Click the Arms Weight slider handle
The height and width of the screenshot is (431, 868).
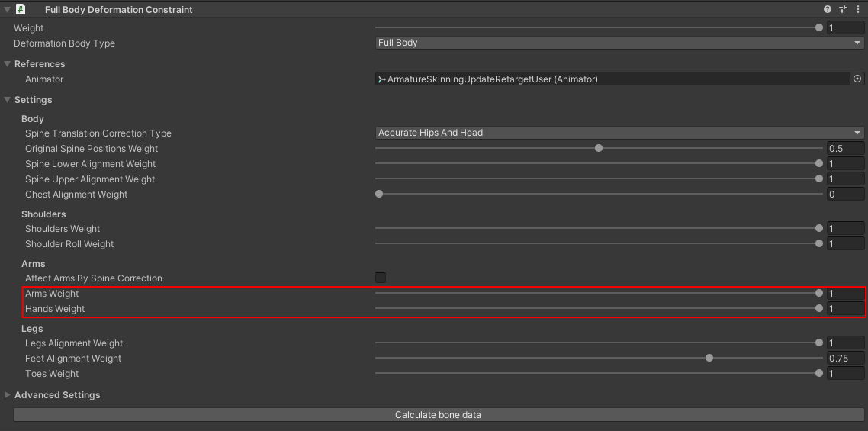pos(819,293)
